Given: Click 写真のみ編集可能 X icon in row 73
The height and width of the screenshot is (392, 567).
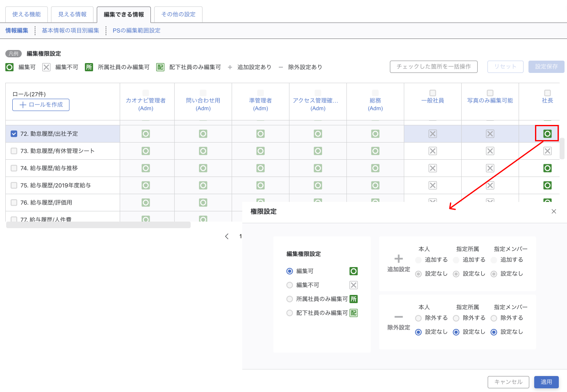Looking at the screenshot, I should 490,151.
